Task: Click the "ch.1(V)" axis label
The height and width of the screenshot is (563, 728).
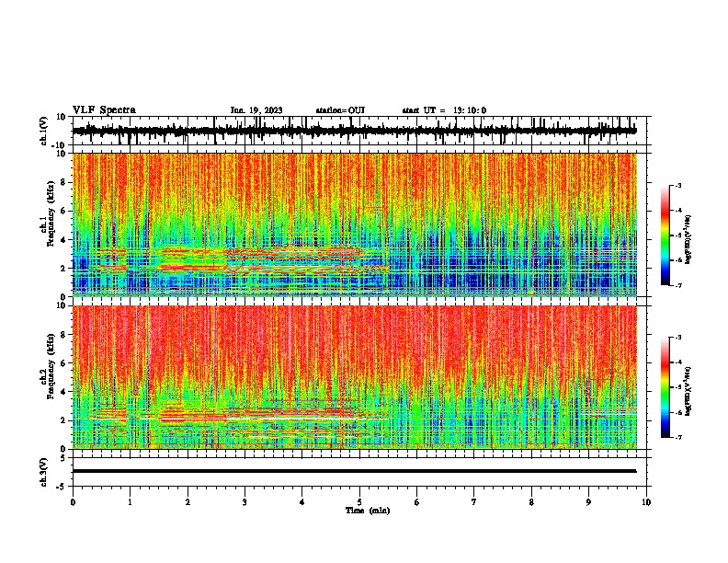Action: 44,131
